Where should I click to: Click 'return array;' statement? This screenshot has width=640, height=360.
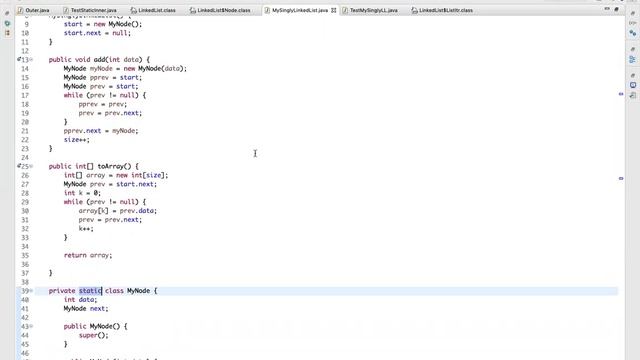88,255
